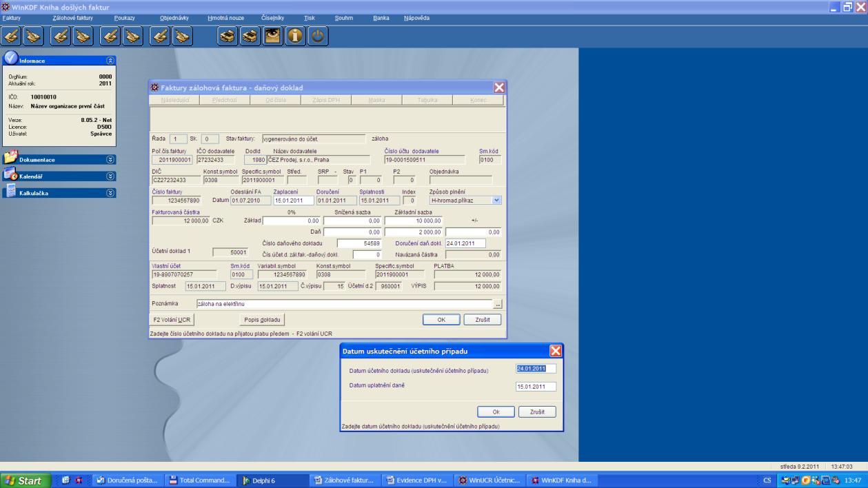Click the Doručení daň.dokl. date field
The height and width of the screenshot is (488, 868).
(x=465, y=243)
